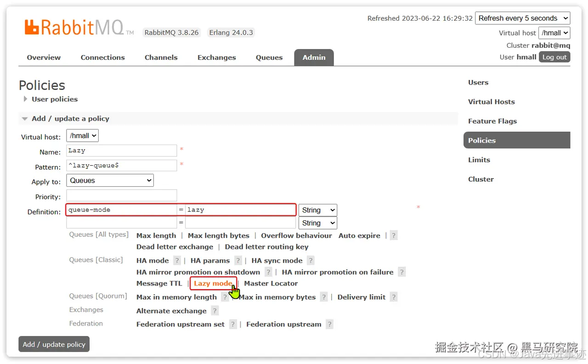The width and height of the screenshot is (588, 364).
Task: Open help for Max in memory bytes
Action: click(324, 297)
